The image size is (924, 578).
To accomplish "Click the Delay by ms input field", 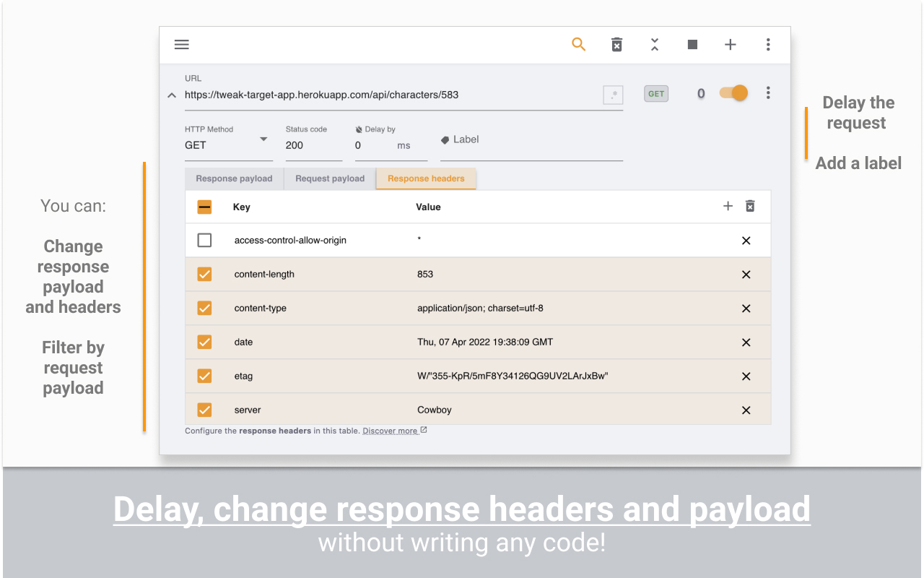I will click(375, 145).
